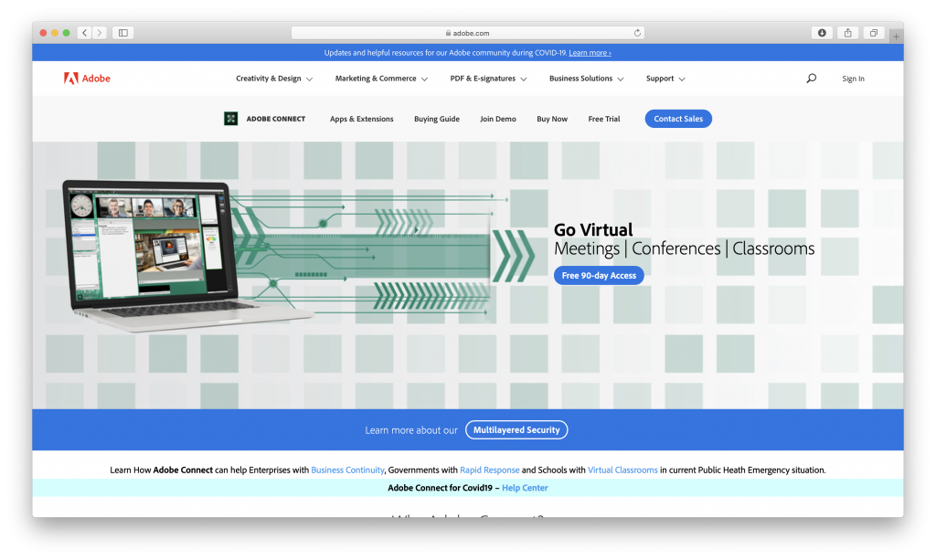Viewport: 936px width, 560px height.
Task: Reload the page with the refresh icon
Action: pos(637,33)
